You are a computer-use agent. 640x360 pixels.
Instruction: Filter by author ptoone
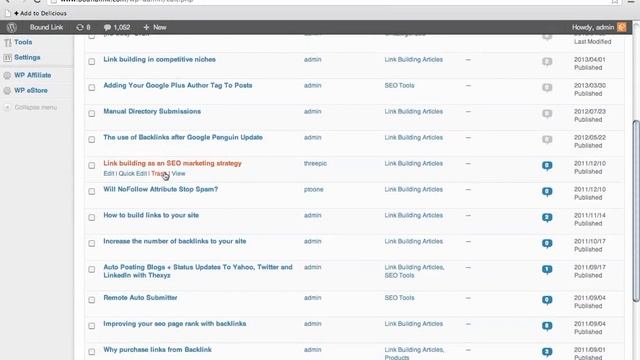[313, 190]
